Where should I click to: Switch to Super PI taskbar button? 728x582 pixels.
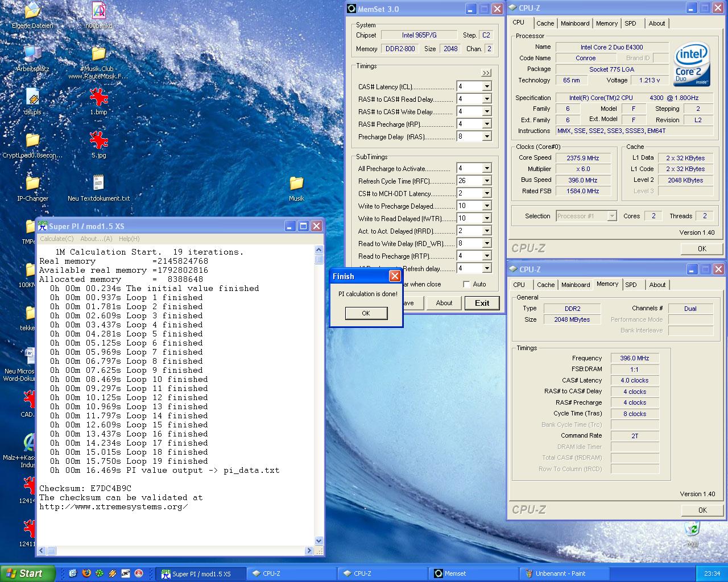(x=200, y=573)
